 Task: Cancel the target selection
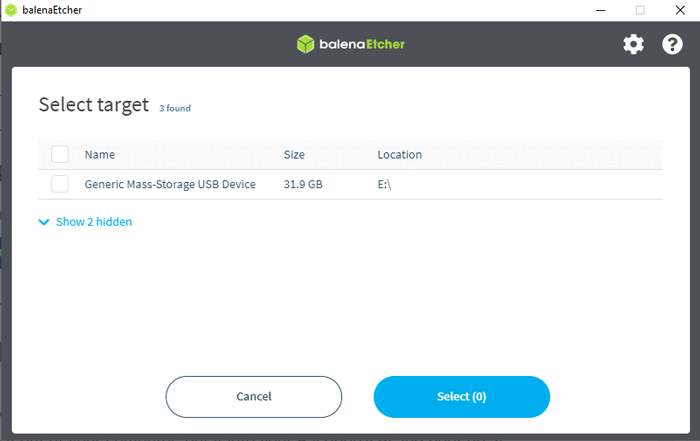(254, 397)
